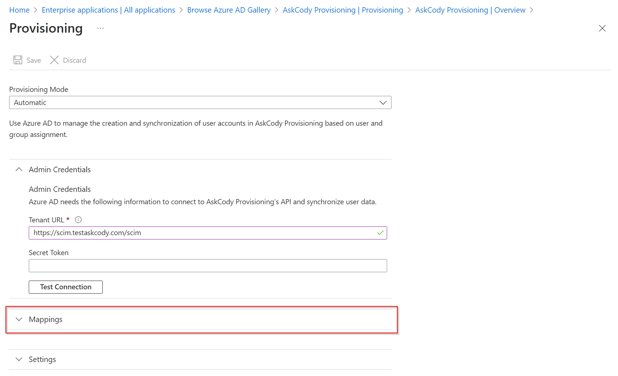This screenshot has height=376, width=618.
Task: Close the Provisioning pane with X
Action: pos(602,28)
